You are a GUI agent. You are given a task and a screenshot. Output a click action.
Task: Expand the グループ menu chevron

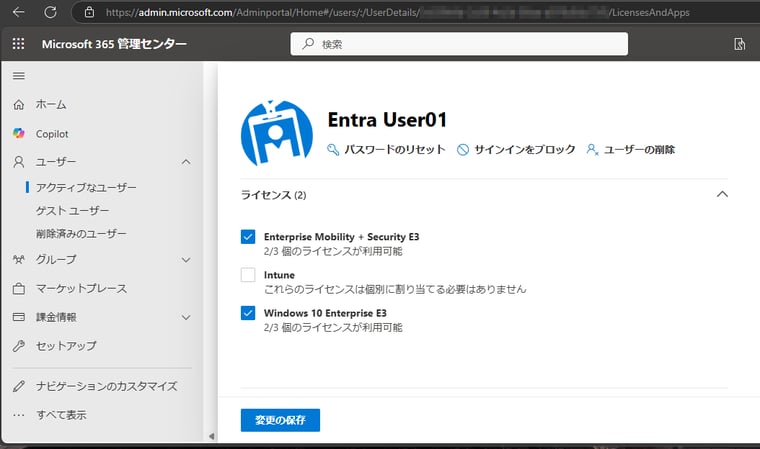pos(186,260)
